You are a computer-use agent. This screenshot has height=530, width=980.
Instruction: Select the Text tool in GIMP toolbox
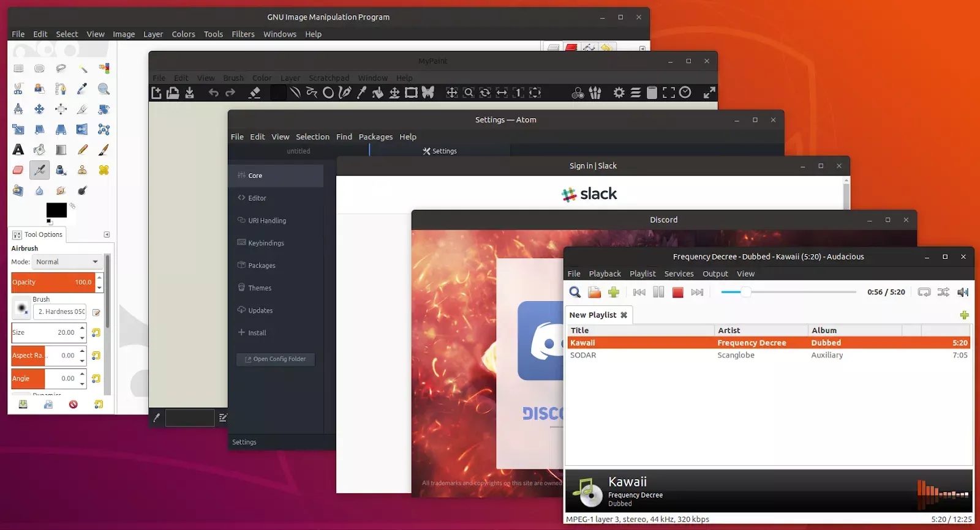[18, 149]
